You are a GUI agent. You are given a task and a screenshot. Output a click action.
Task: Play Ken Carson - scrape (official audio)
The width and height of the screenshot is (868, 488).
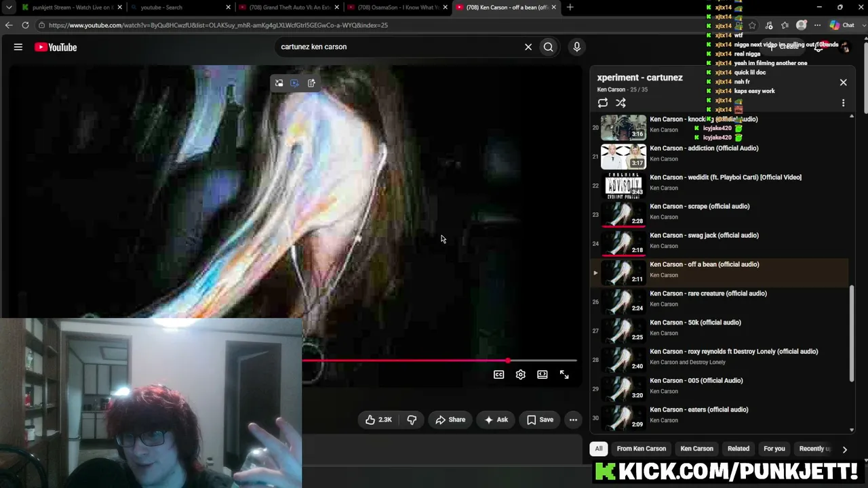pyautogui.click(x=700, y=207)
